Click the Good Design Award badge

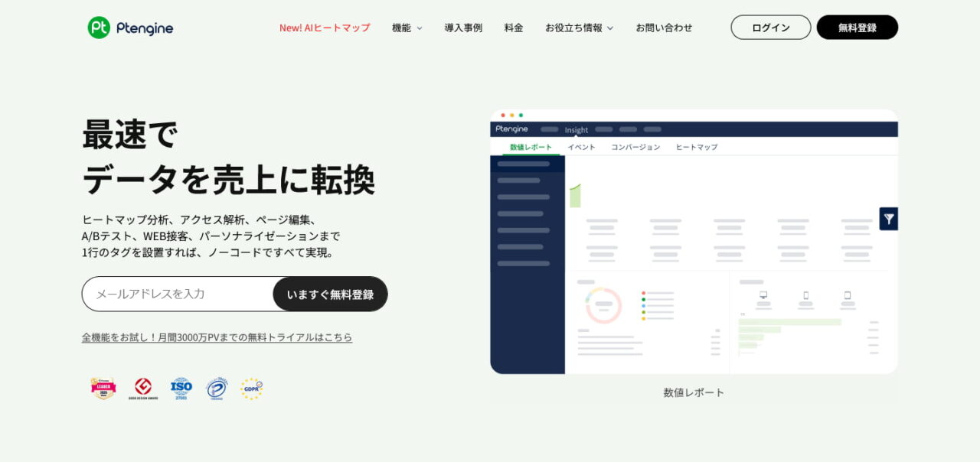(x=142, y=388)
